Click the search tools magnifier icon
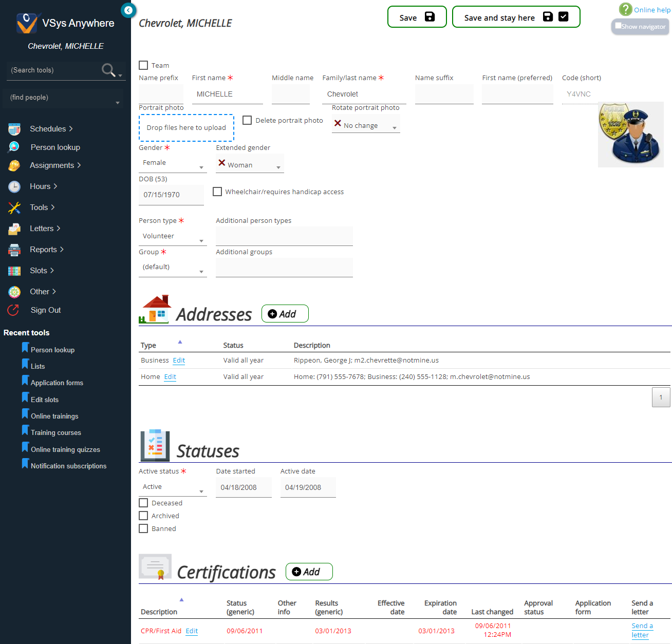Screen dimensions: 672x644 pyautogui.click(x=108, y=70)
